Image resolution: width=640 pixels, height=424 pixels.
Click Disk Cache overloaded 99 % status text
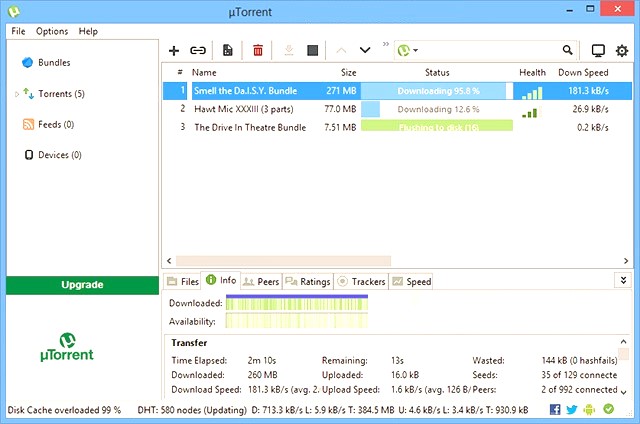pyautogui.click(x=64, y=410)
